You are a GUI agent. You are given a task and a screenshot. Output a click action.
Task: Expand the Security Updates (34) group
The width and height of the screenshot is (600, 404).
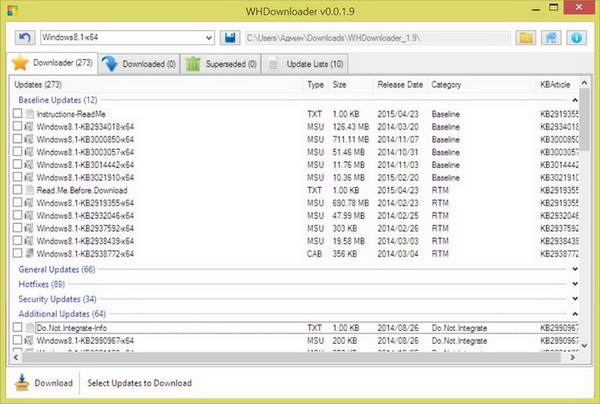[575, 299]
